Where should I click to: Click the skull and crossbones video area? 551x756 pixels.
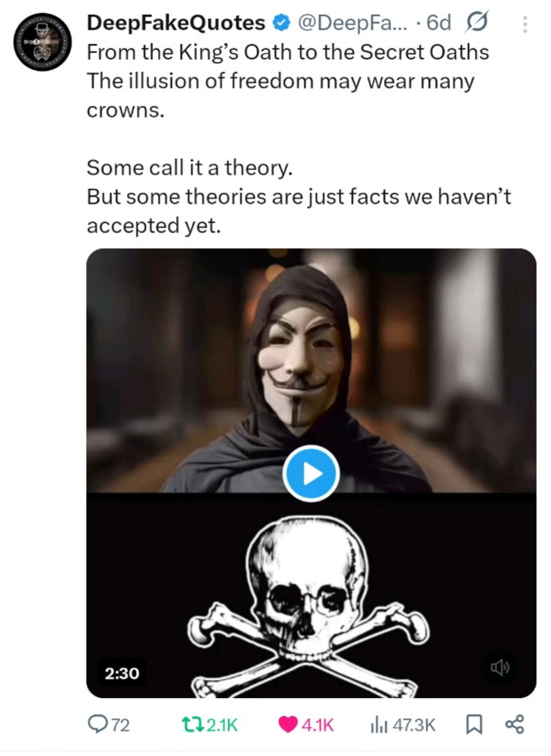tap(311, 596)
